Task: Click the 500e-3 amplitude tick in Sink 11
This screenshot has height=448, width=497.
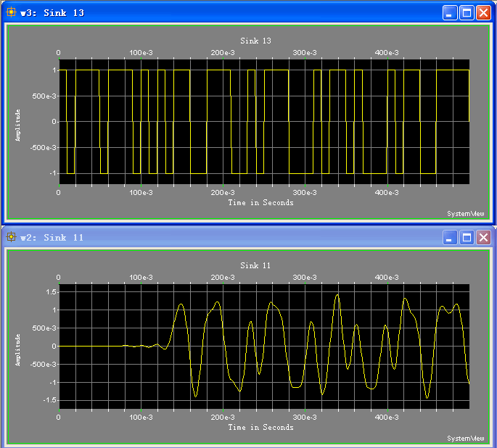Action: click(x=44, y=328)
